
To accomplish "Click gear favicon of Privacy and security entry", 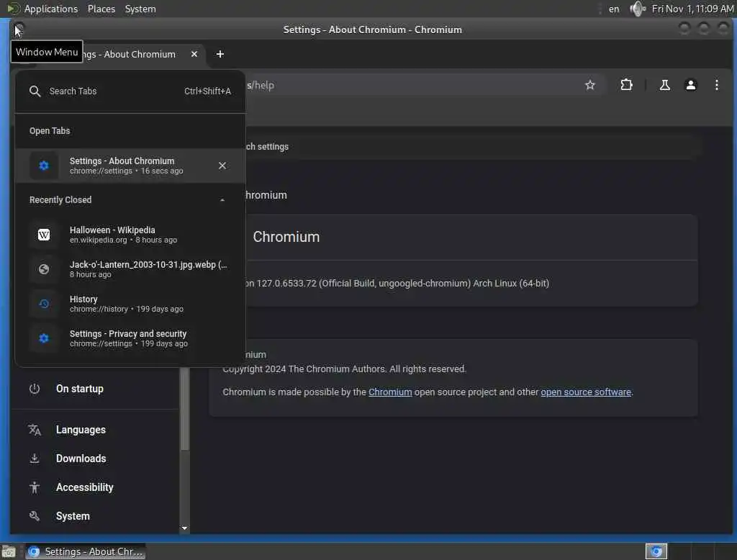I will pos(44,338).
